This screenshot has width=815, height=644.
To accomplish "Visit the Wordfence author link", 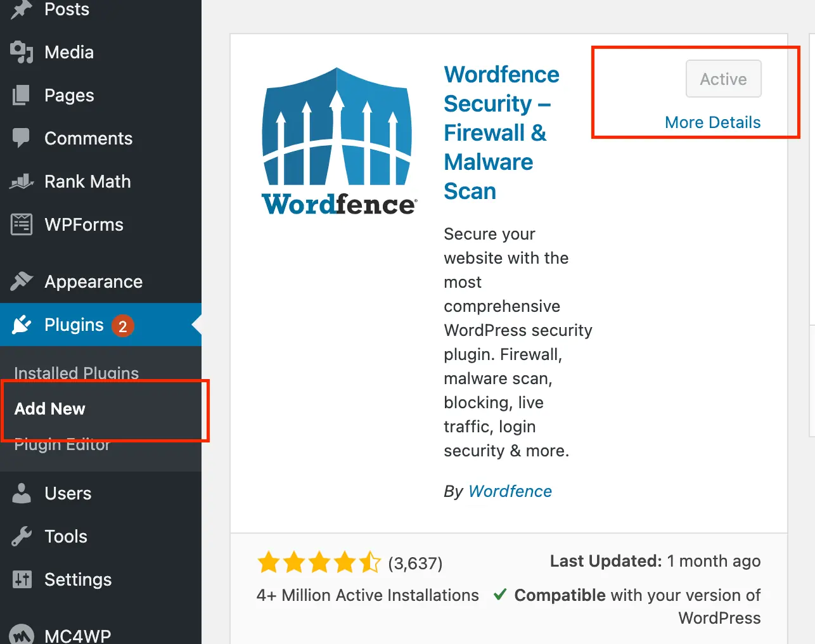I will pos(510,491).
